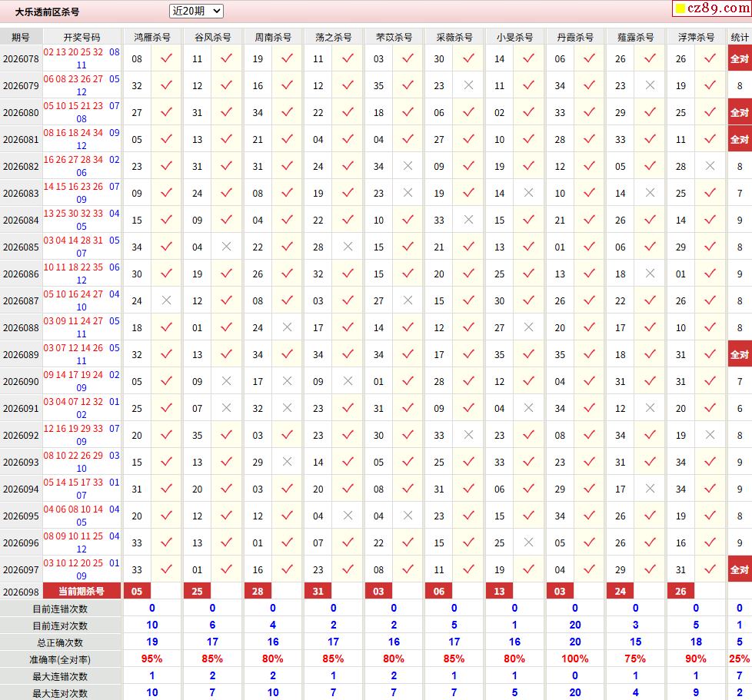Click the 开奖号码 column header
The width and height of the screenshot is (752, 700).
click(x=82, y=38)
